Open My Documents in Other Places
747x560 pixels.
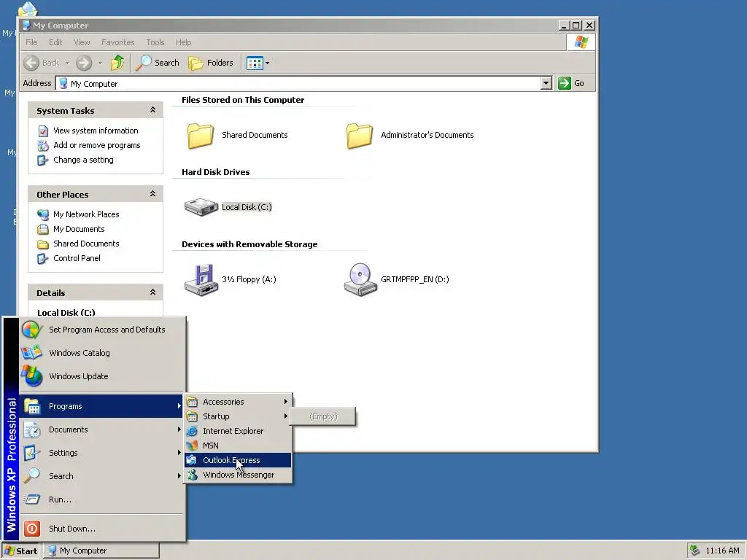pyautogui.click(x=79, y=229)
